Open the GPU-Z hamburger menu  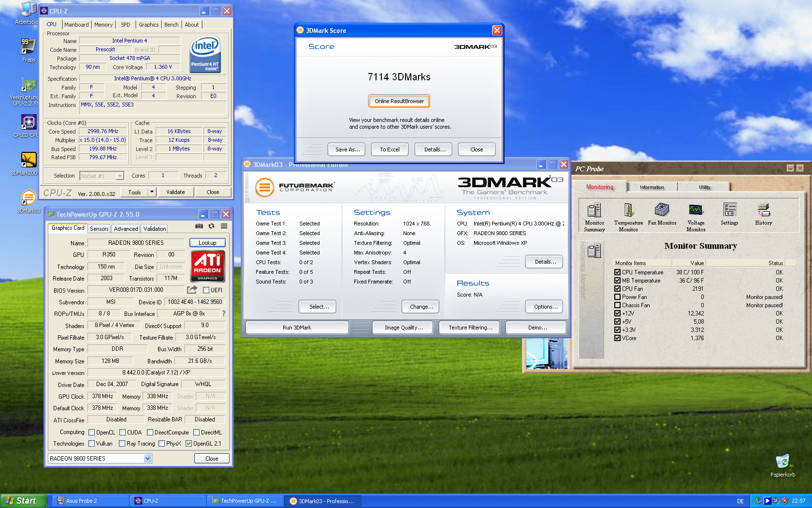pos(224,226)
